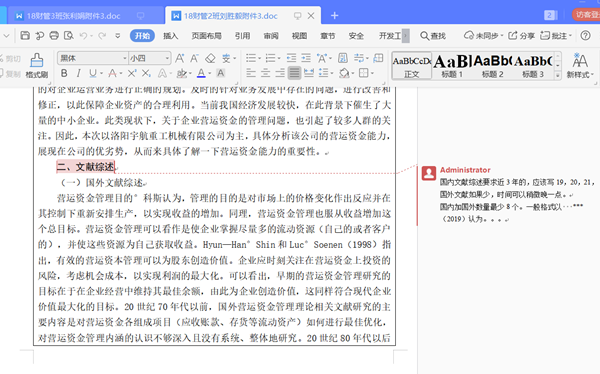Viewport: 600px width, 374px height.
Task: Open the 插入 ribbon tab
Action: coord(170,36)
